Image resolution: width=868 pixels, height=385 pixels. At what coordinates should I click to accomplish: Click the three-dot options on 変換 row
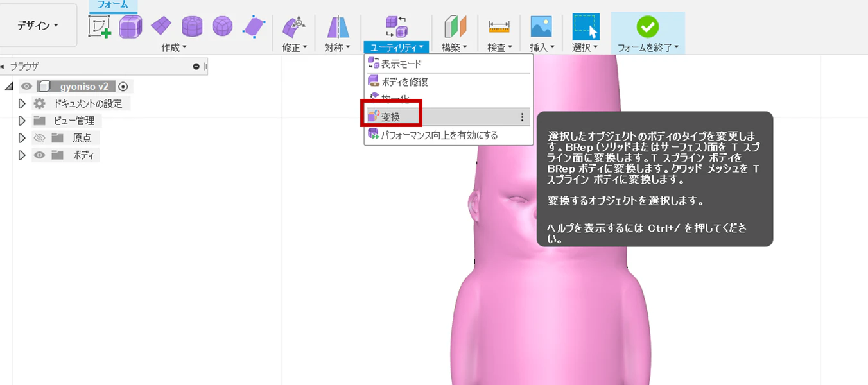[522, 117]
